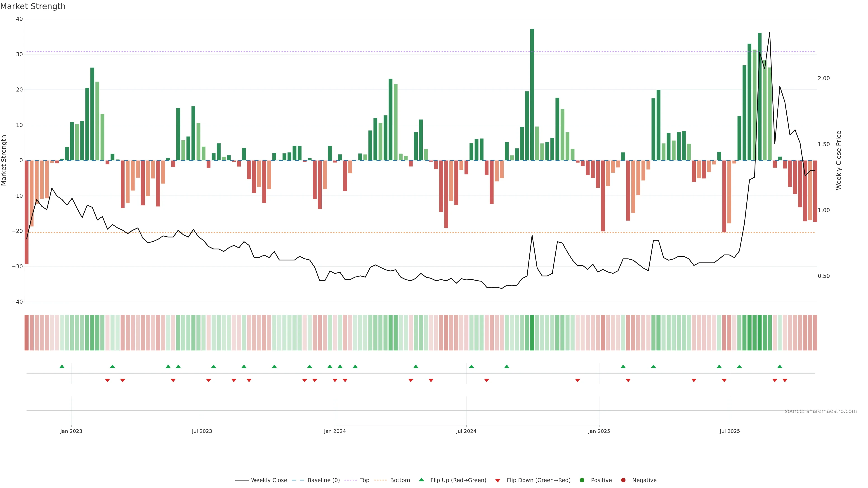Click the Jul 2023 x-axis label
The width and height of the screenshot is (868, 488).
[x=202, y=431]
